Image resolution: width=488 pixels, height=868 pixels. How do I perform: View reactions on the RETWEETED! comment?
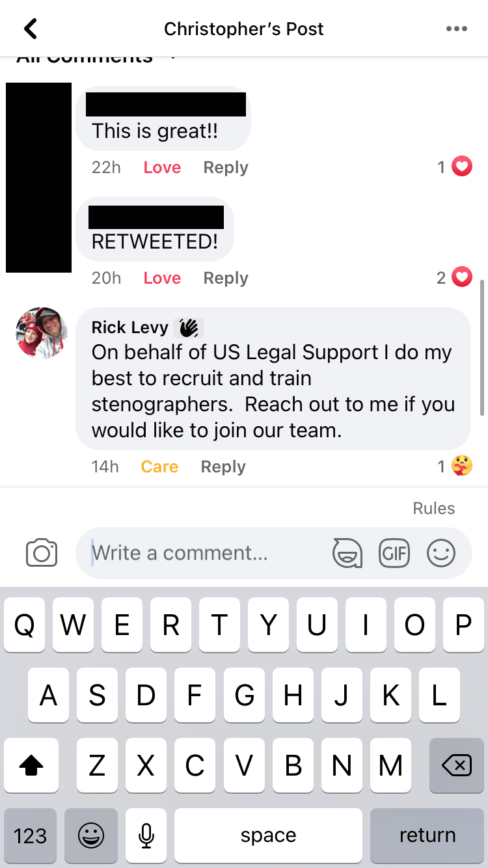(x=454, y=278)
